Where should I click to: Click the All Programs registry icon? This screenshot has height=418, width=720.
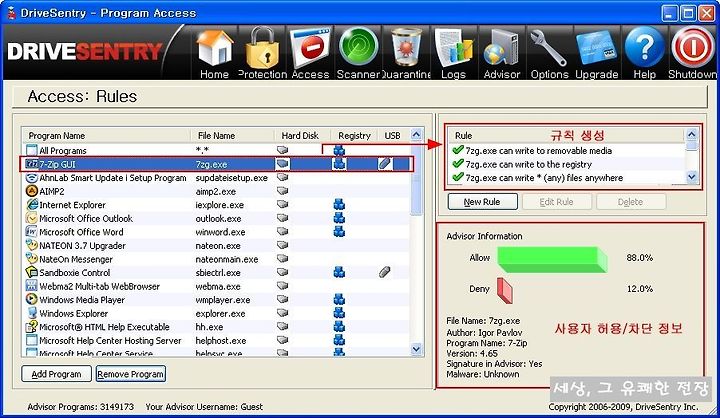(x=339, y=150)
